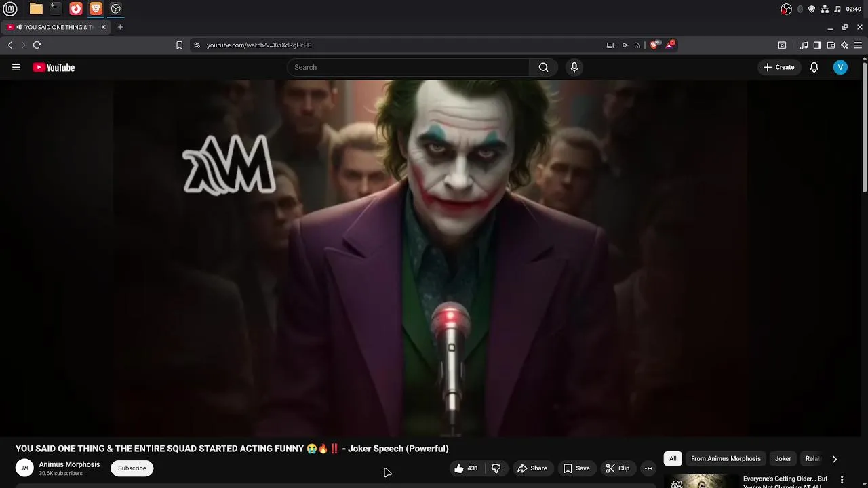The image size is (868, 488).
Task: Open network connections tray icon
Action: point(825,9)
